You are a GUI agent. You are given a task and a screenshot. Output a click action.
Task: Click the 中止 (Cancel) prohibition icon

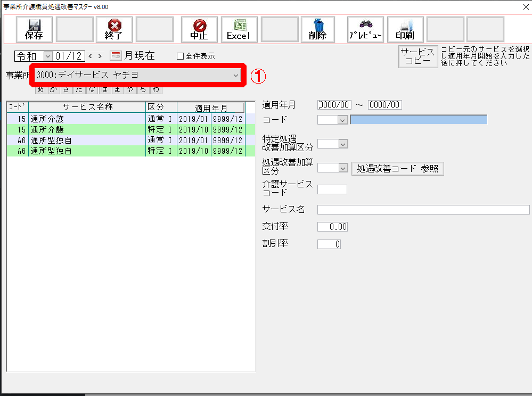[x=199, y=29]
